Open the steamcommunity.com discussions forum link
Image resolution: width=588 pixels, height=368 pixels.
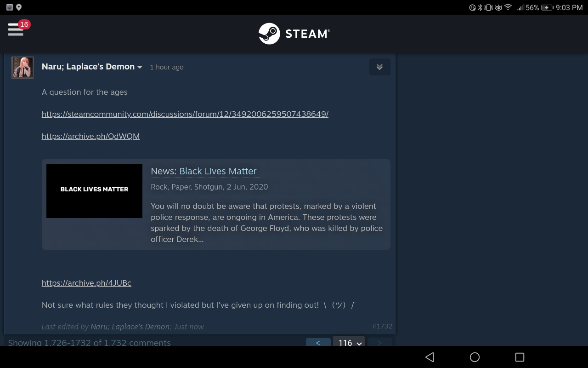coord(185,114)
